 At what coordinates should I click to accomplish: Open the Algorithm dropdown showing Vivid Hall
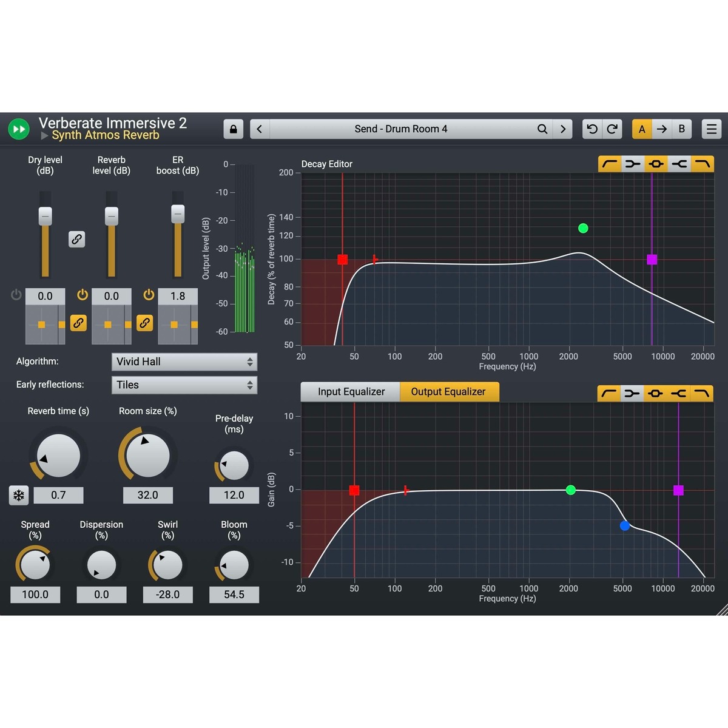[x=184, y=362]
